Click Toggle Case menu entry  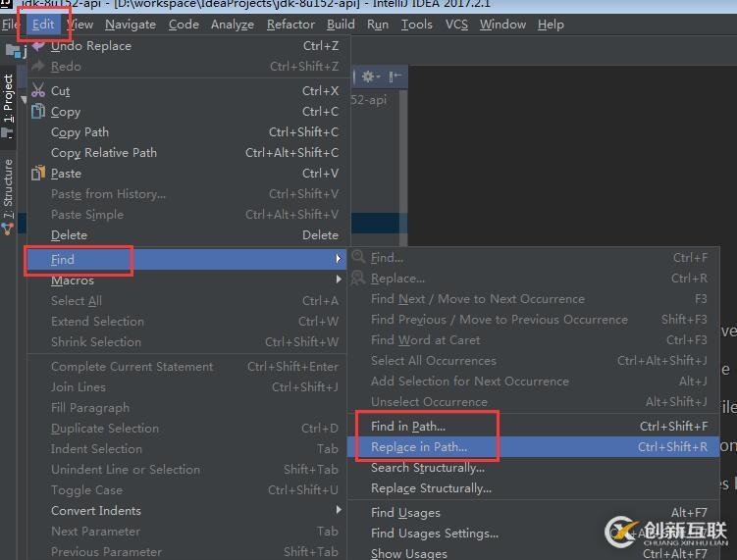pos(186,490)
